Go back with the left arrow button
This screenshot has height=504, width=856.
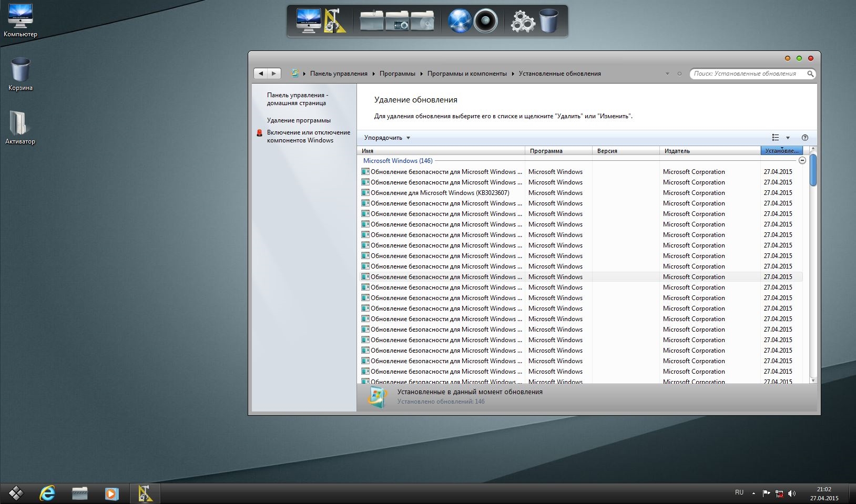pyautogui.click(x=261, y=74)
